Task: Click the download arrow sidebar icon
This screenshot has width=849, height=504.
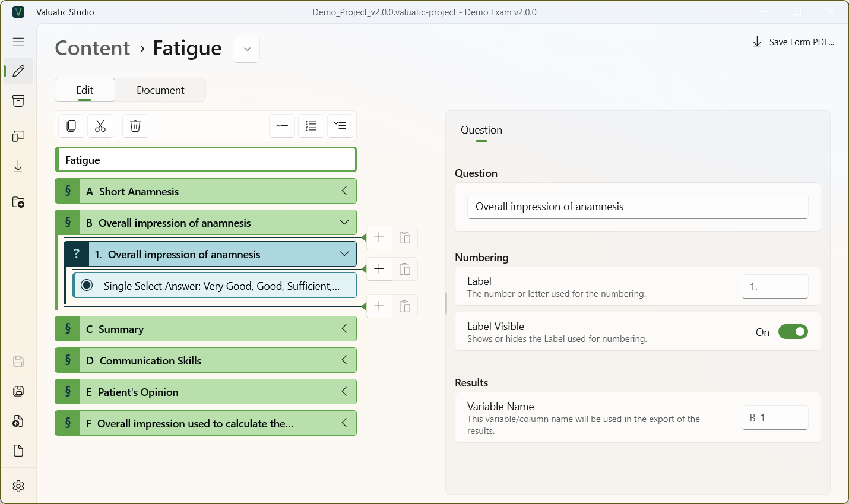Action: coord(18,166)
